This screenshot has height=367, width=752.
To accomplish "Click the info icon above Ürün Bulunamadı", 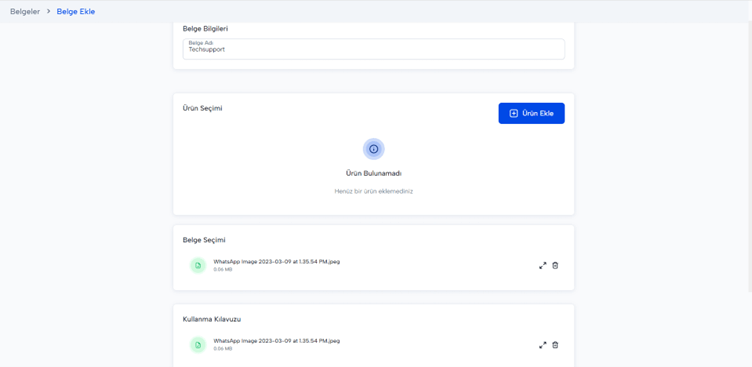I will point(374,149).
